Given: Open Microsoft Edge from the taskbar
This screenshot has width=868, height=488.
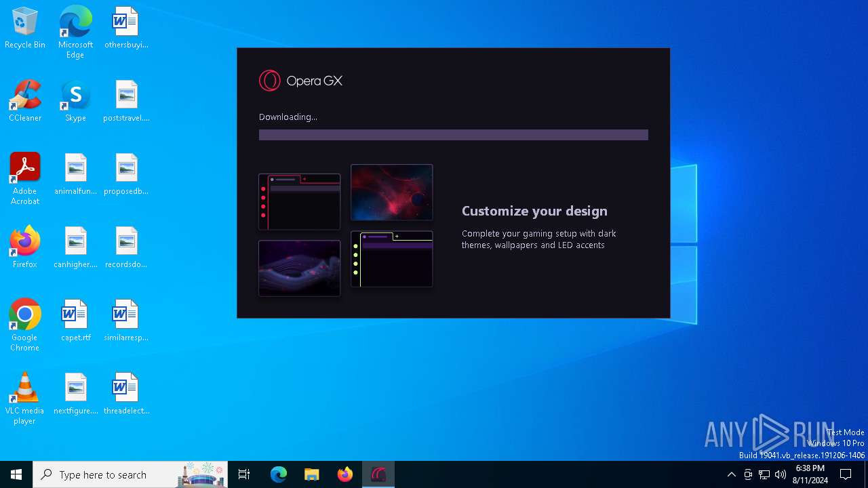Looking at the screenshot, I should point(279,474).
